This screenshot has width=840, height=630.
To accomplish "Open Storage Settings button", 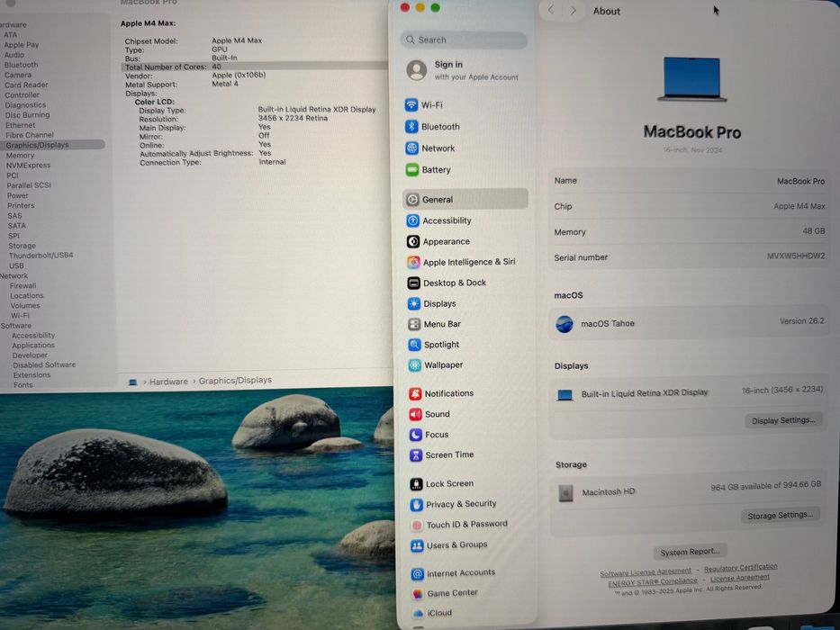I will pyautogui.click(x=781, y=516).
